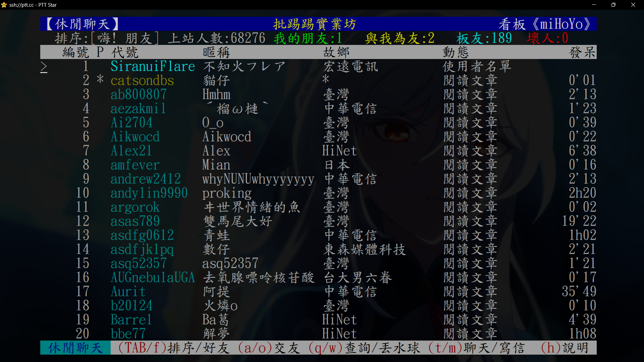Close the PTT Star window

(x=633, y=5)
